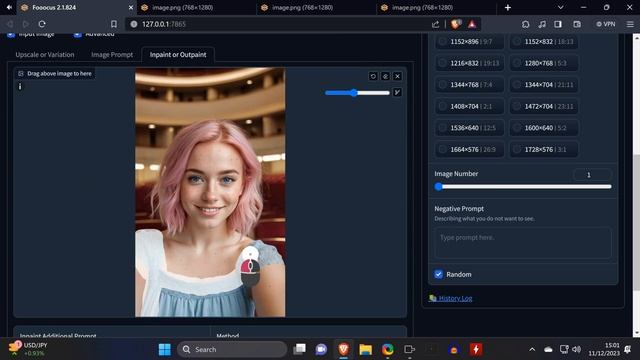The width and height of the screenshot is (640, 360).
Task: Click into the Negative Prompt text box
Action: coord(523,243)
